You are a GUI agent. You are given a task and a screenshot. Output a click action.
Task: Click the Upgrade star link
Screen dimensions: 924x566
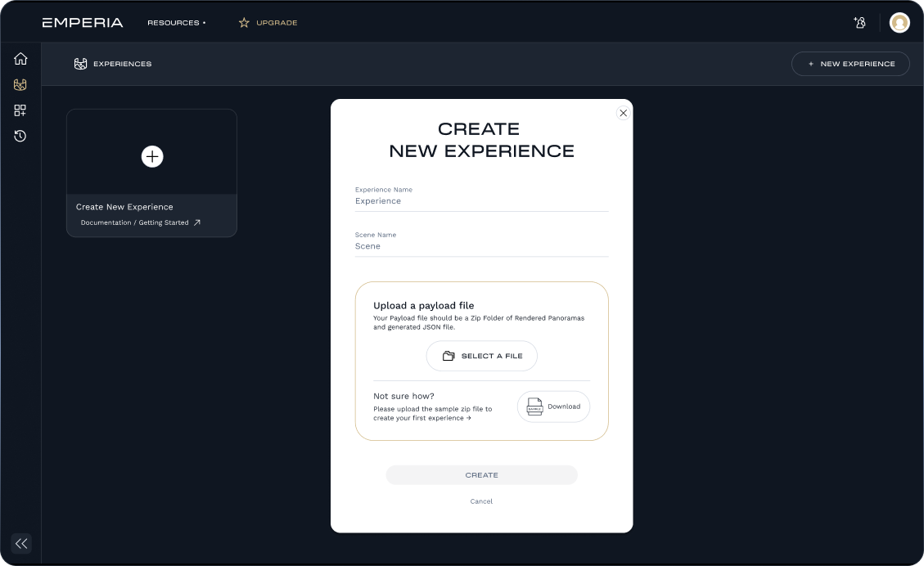(x=268, y=23)
